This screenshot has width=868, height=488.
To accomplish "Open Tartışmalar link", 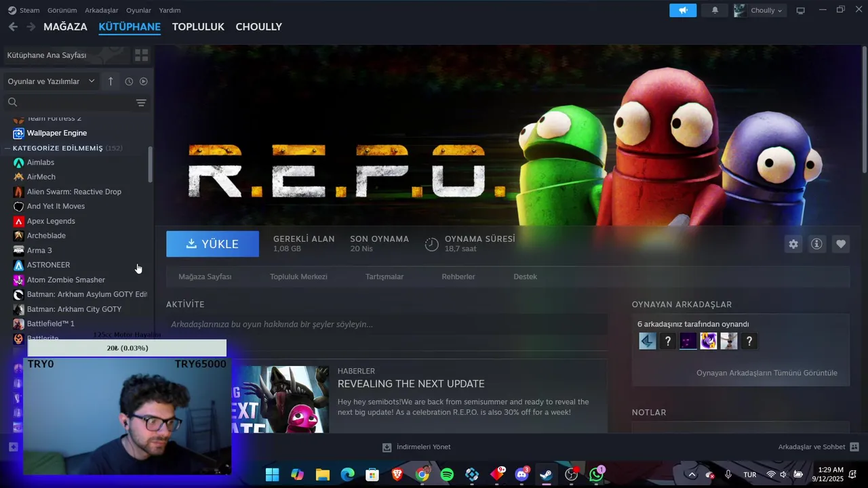I will coord(384,277).
